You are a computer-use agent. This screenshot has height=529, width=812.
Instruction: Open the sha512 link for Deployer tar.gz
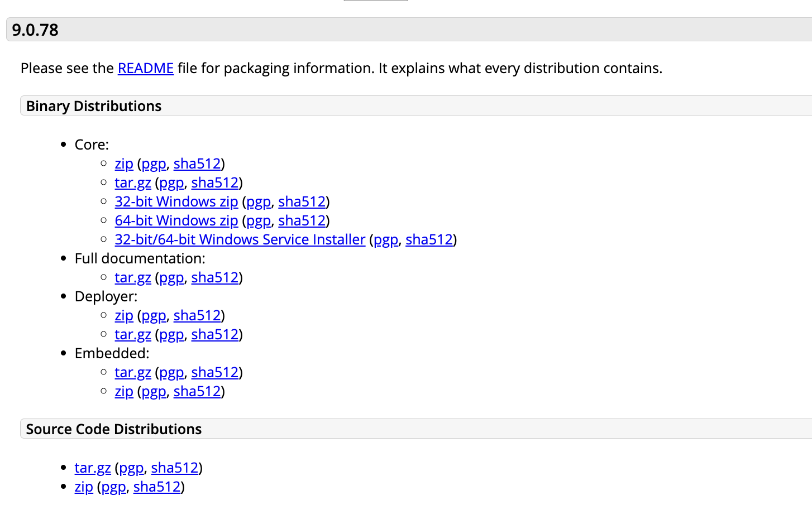point(215,334)
